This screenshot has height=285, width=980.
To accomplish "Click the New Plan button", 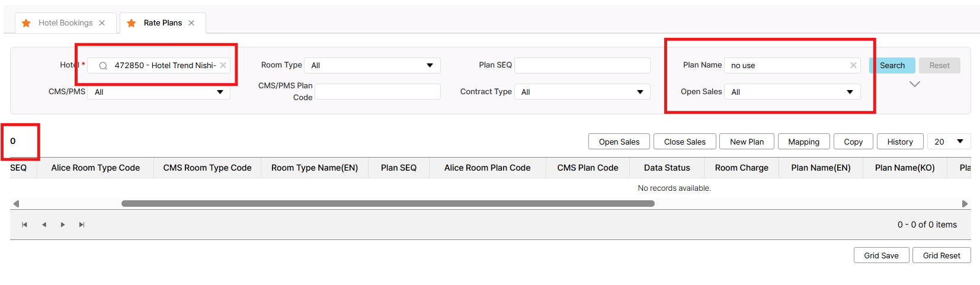I will point(747,142).
